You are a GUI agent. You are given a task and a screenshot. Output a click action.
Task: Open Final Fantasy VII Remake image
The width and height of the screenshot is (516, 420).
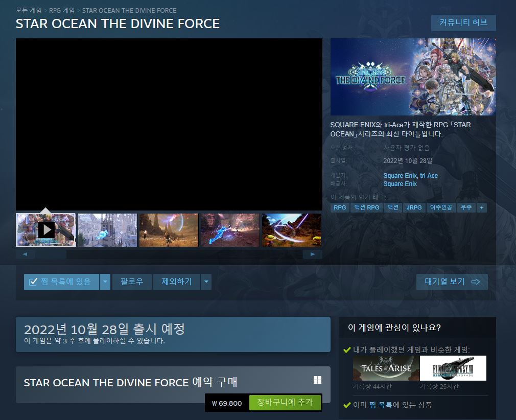[x=453, y=368]
